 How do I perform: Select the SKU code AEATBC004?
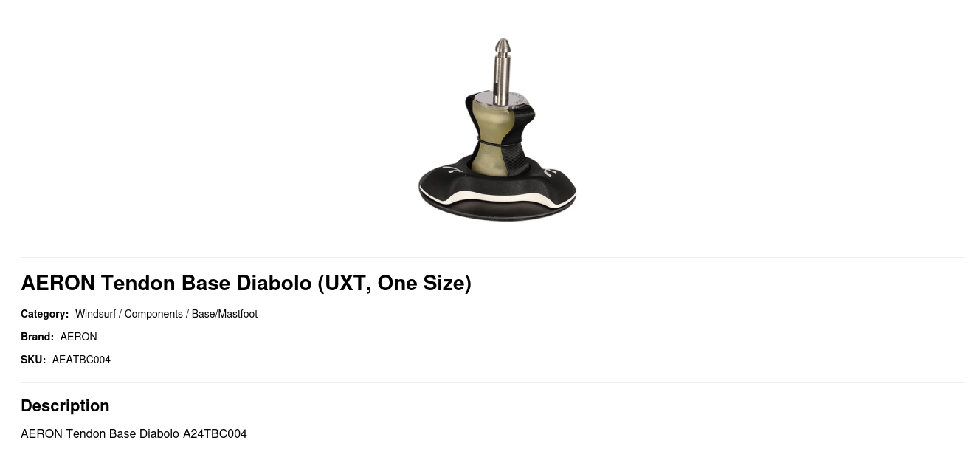[x=81, y=360]
